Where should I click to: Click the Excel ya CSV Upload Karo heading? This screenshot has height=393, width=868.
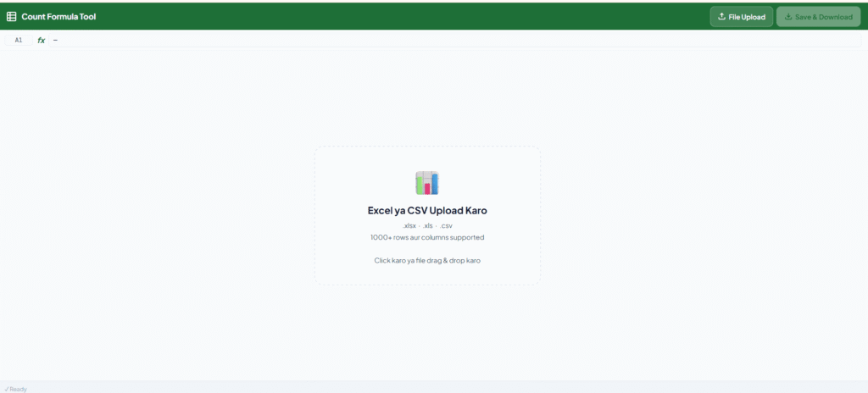[427, 210]
